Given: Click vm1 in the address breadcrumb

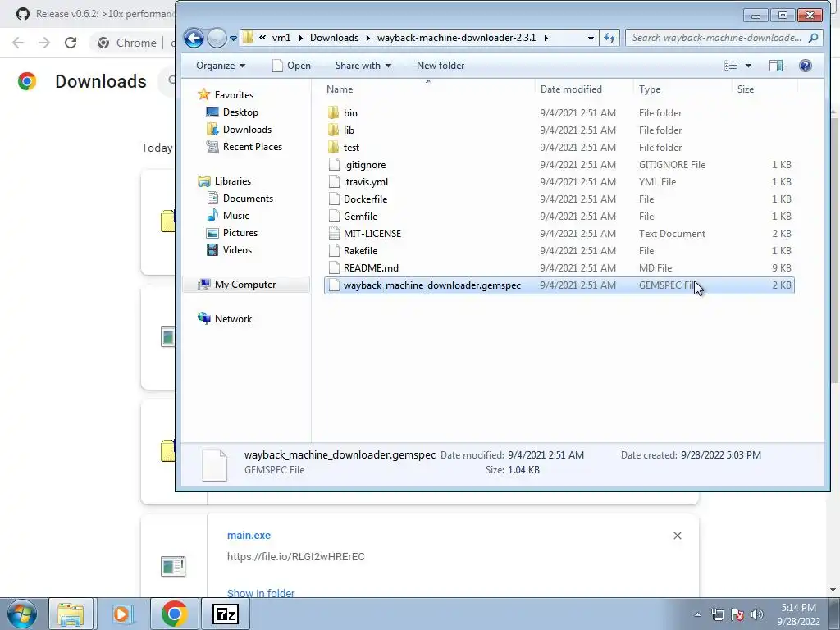Looking at the screenshot, I should pyautogui.click(x=281, y=38).
